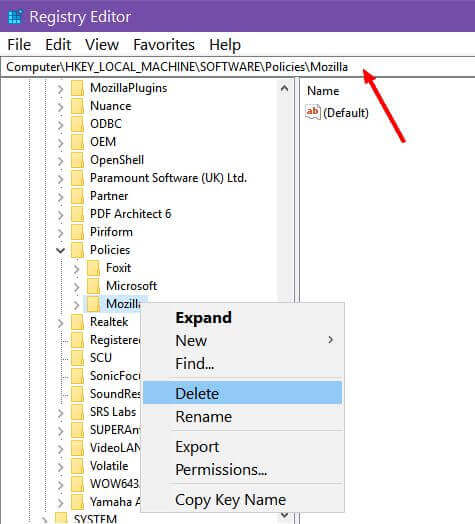Click the Mozilla key folder icon
Screen dimensions: 475x524
93,304
